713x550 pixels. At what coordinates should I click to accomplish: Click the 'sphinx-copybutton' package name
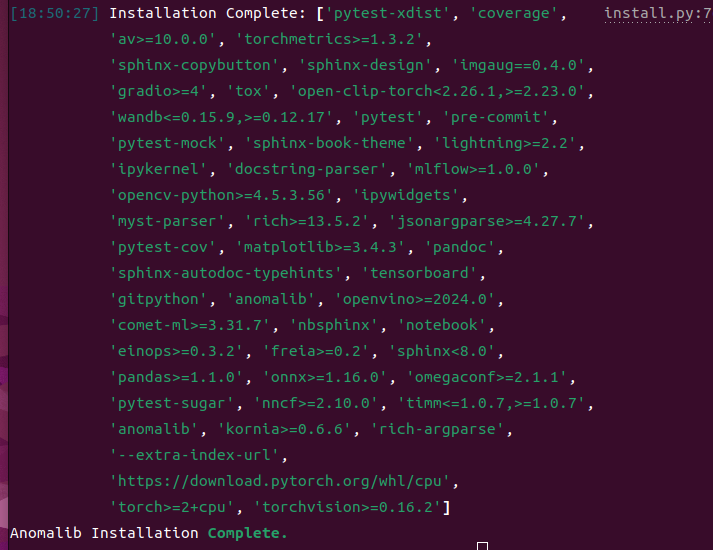tap(195, 66)
